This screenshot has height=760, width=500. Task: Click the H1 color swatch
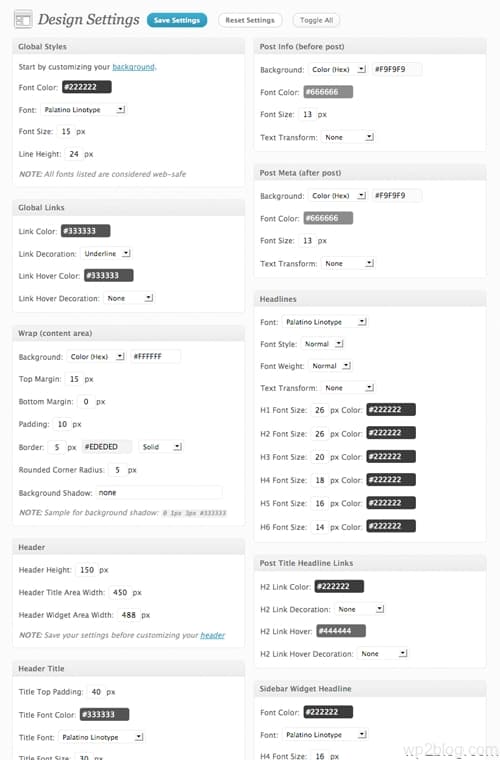[391, 410]
